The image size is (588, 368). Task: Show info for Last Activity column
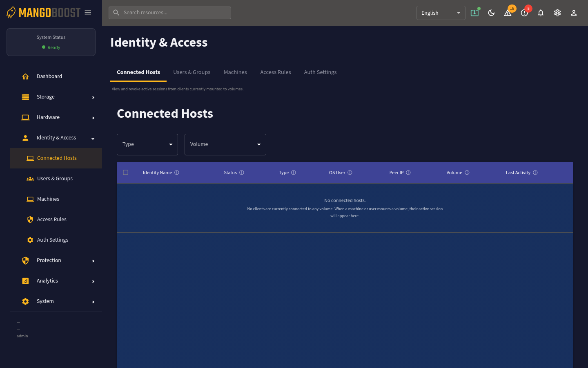(x=535, y=173)
